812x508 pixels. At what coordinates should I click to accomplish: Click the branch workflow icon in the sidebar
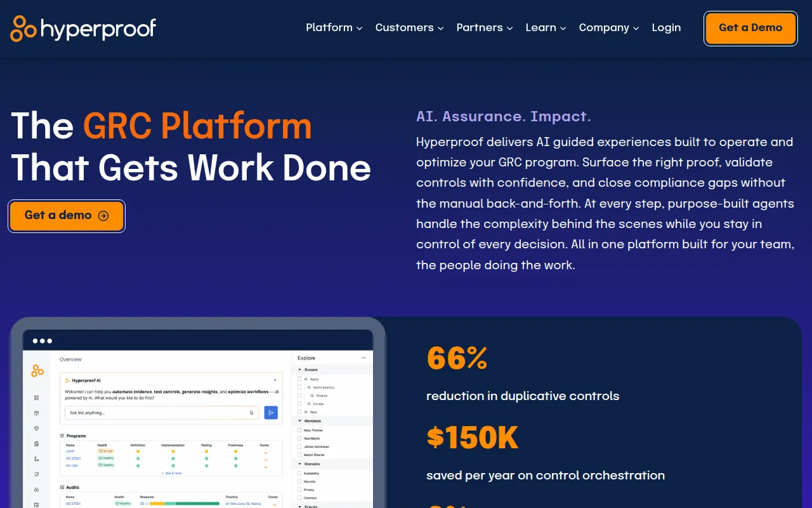coord(36,458)
